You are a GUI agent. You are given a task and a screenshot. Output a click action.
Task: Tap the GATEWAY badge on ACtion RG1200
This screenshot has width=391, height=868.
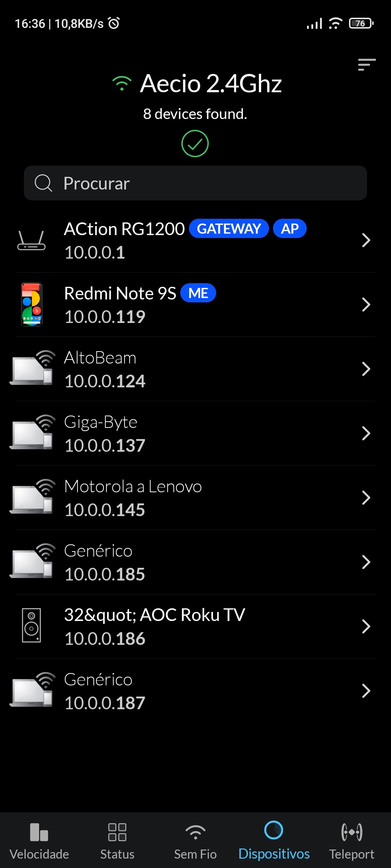[x=229, y=229]
